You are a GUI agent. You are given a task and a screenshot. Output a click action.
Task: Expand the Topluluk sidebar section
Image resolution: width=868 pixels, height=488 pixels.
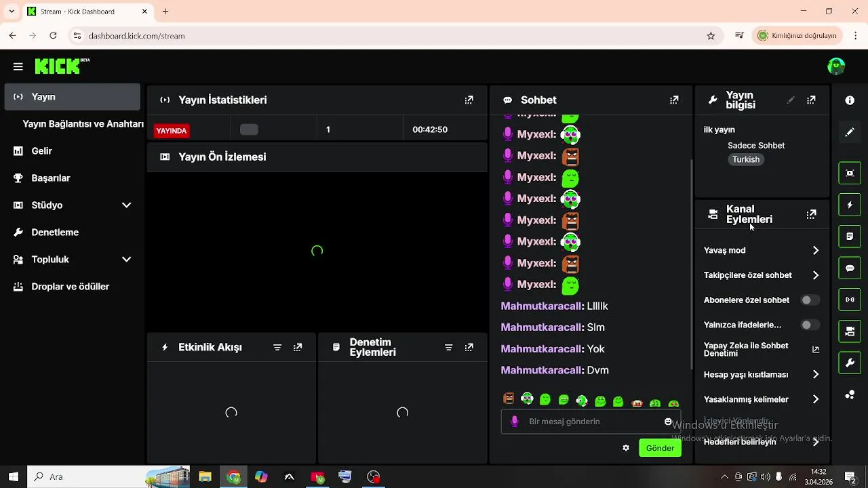click(x=73, y=260)
